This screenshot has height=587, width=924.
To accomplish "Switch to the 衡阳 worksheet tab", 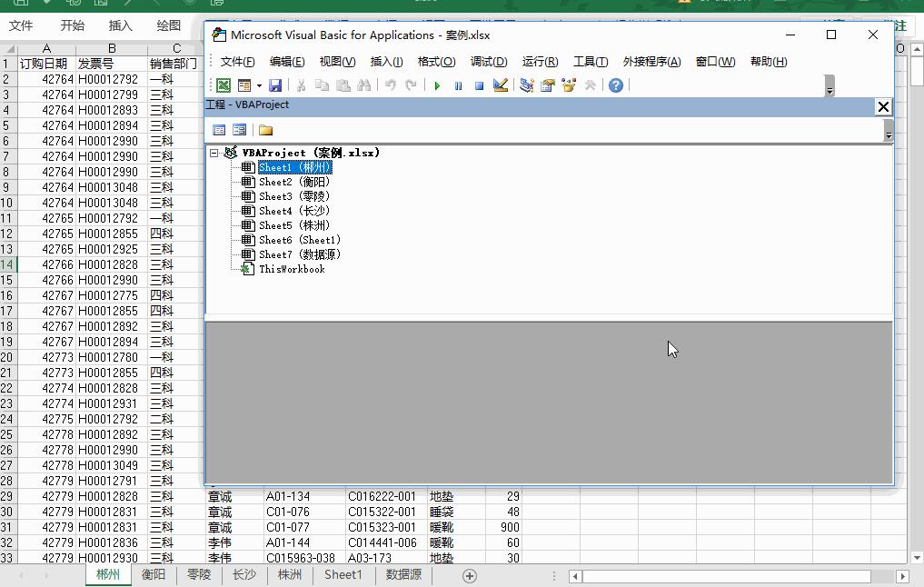I will [154, 574].
